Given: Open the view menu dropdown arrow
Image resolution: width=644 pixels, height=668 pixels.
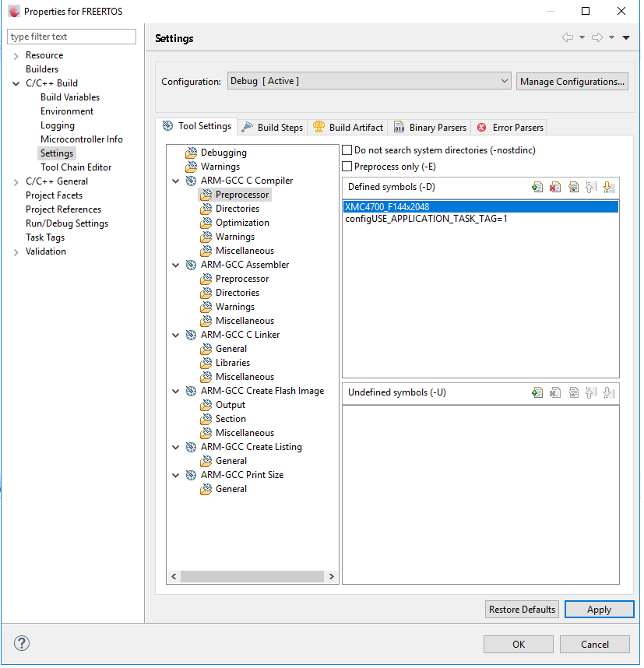Looking at the screenshot, I should [626, 37].
